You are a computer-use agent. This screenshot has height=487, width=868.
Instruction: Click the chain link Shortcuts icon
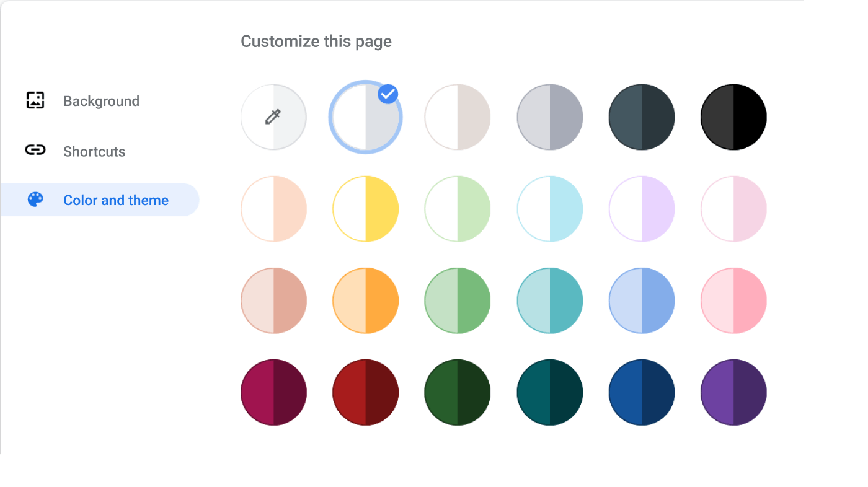[35, 150]
